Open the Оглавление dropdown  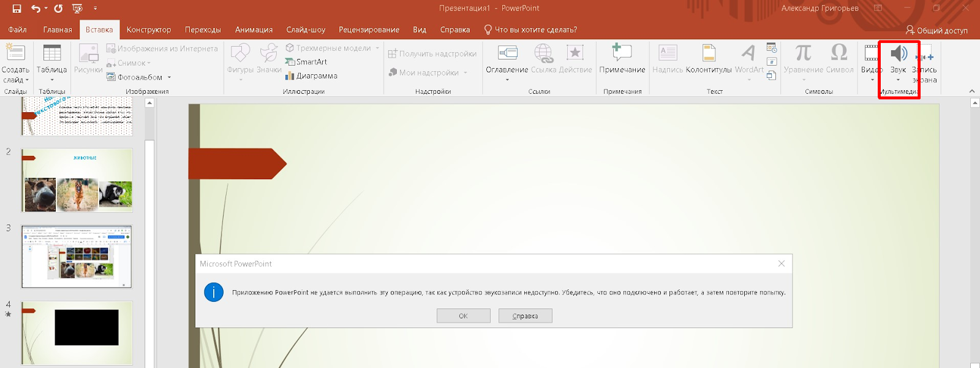coord(507,80)
